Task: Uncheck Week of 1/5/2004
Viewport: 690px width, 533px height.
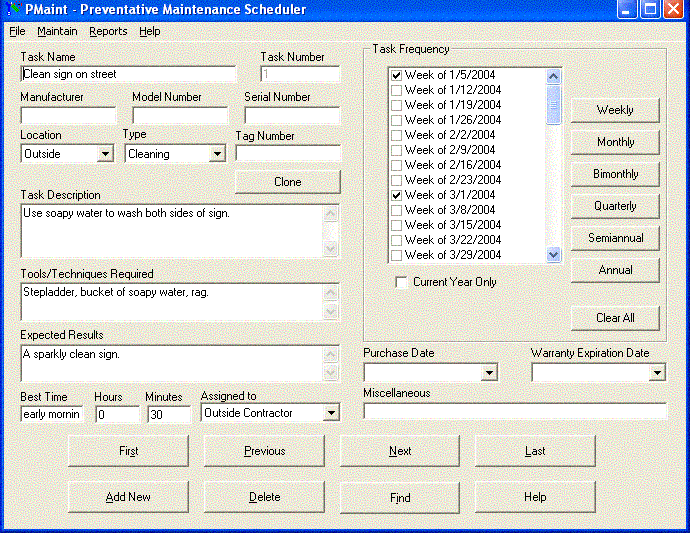Action: 396,75
